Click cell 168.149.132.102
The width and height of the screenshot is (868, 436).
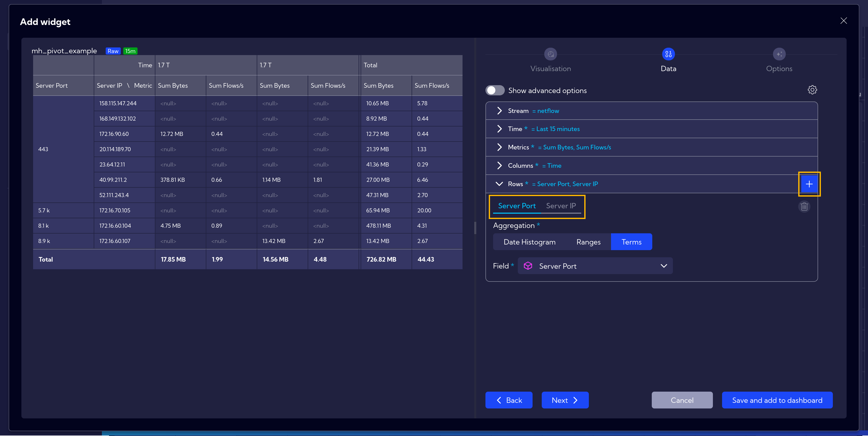tap(124, 119)
